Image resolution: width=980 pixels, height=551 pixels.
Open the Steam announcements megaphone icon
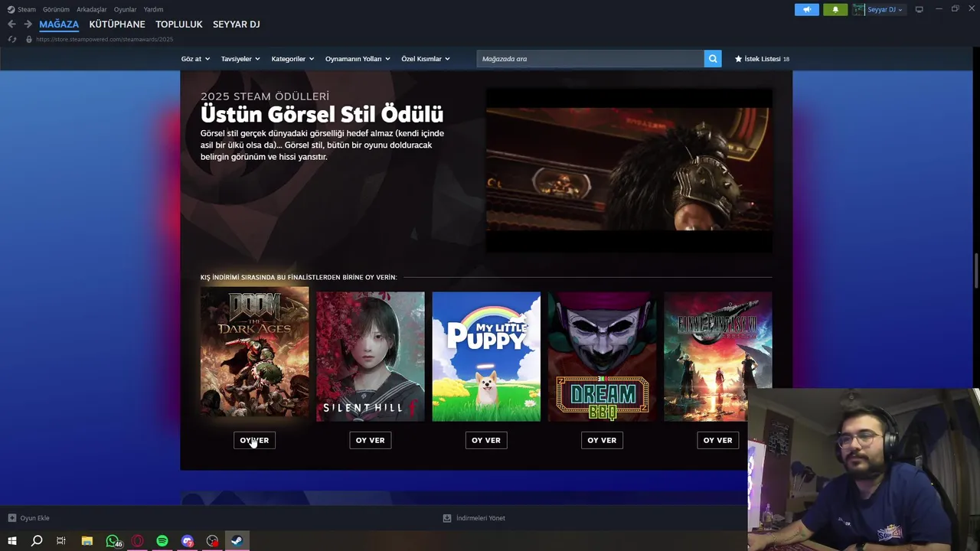coord(806,10)
